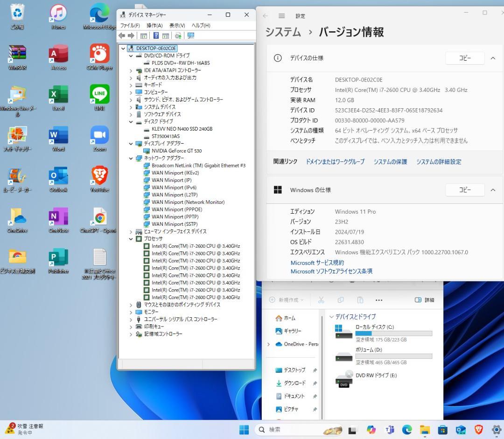The width and height of the screenshot is (504, 439).
Task: Click the hamburger menu in Settings
Action: [282, 15]
